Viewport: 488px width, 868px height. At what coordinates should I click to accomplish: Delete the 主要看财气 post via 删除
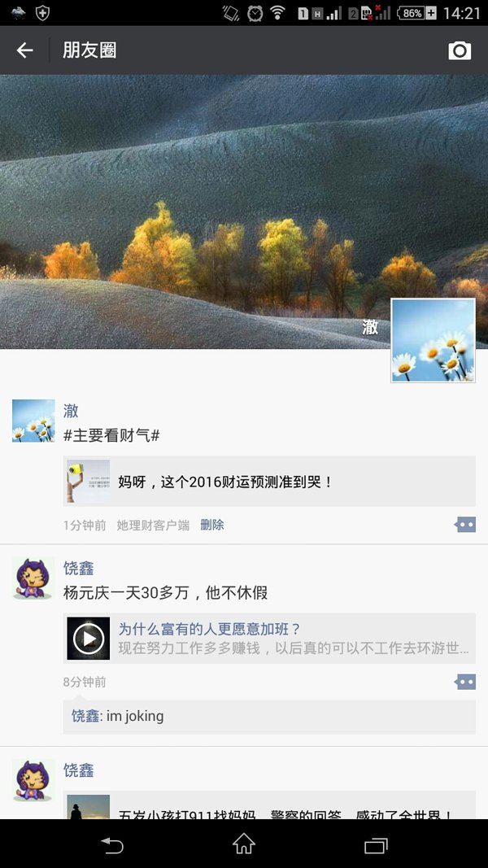[212, 525]
